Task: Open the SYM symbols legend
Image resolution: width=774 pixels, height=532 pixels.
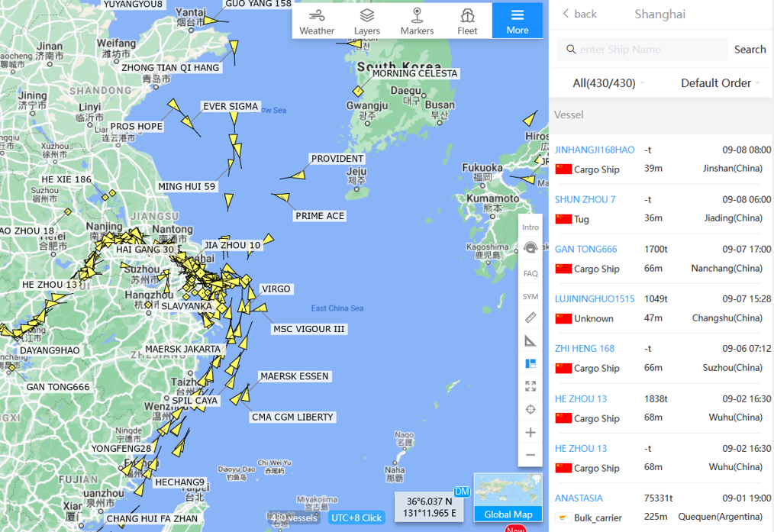Action: (x=531, y=297)
